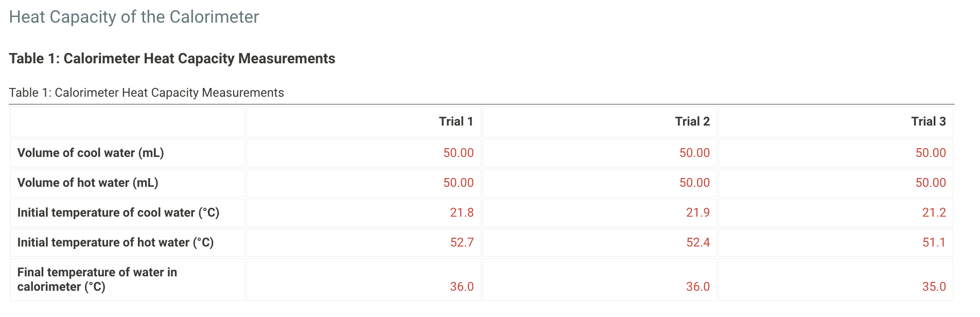
Task: Select Trial 2 cool water volume value
Action: pos(694,153)
